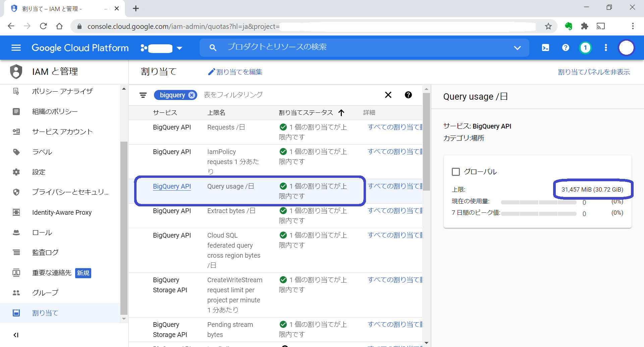Click the 重要な連絡先 contact icon
Image resolution: width=644 pixels, height=347 pixels.
point(16,272)
